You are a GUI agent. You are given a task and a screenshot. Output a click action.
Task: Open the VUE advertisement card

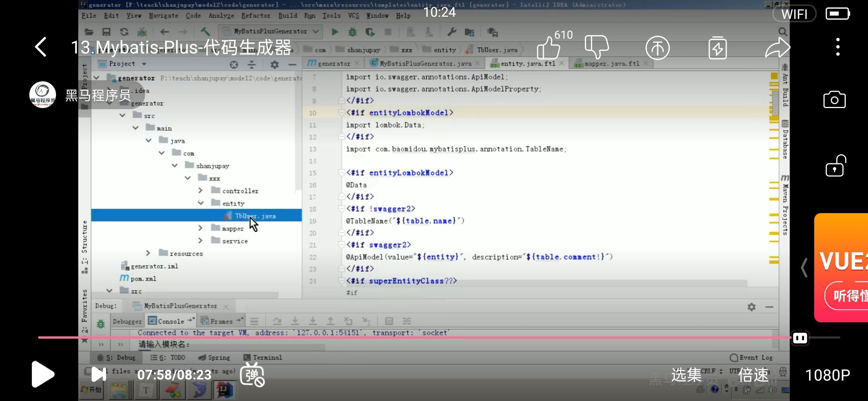tap(841, 267)
